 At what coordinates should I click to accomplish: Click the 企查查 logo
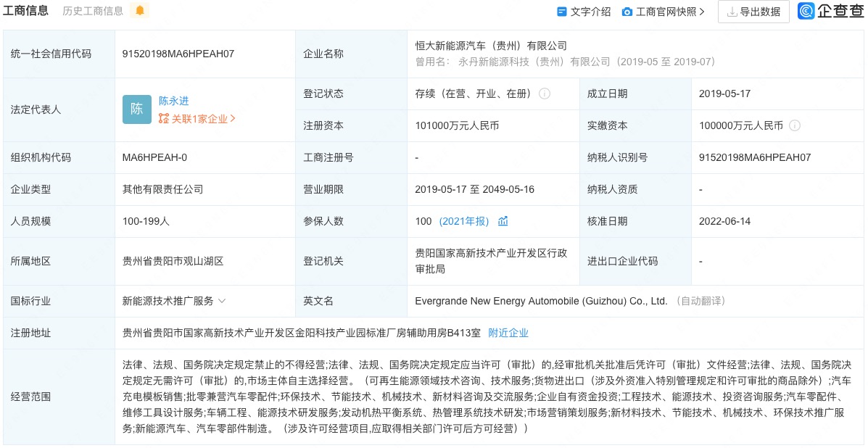pos(830,11)
